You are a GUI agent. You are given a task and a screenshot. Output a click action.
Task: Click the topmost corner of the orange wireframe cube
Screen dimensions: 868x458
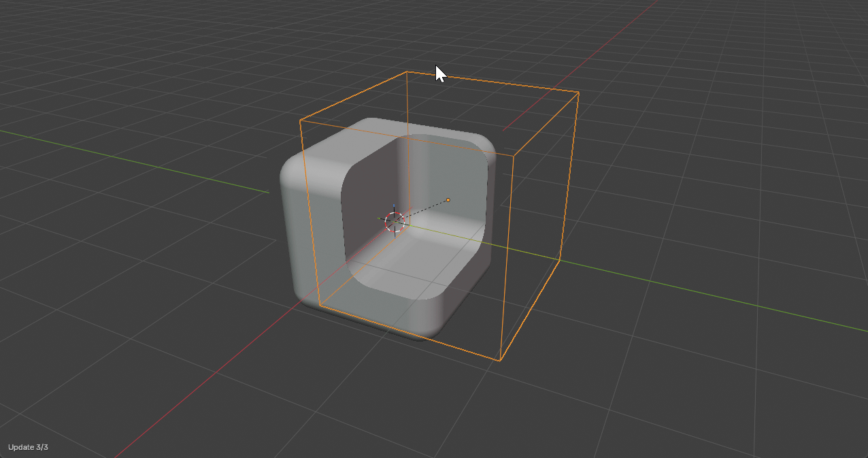[407, 71]
